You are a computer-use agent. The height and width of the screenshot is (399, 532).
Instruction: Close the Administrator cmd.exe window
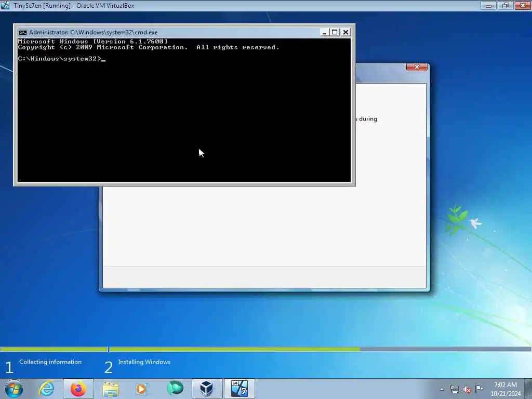click(x=345, y=32)
